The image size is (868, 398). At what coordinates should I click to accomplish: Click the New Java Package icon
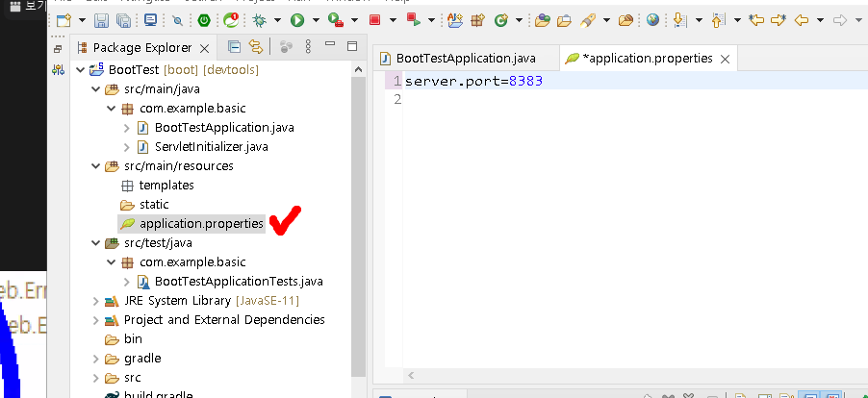click(x=477, y=20)
